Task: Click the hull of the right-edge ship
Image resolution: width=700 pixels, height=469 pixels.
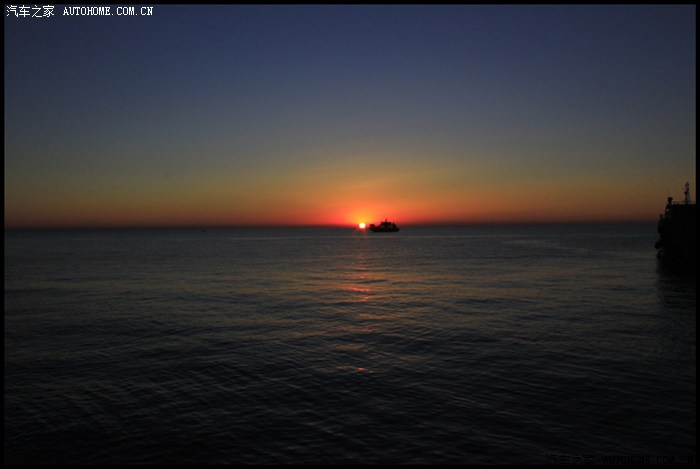Action: 676,240
